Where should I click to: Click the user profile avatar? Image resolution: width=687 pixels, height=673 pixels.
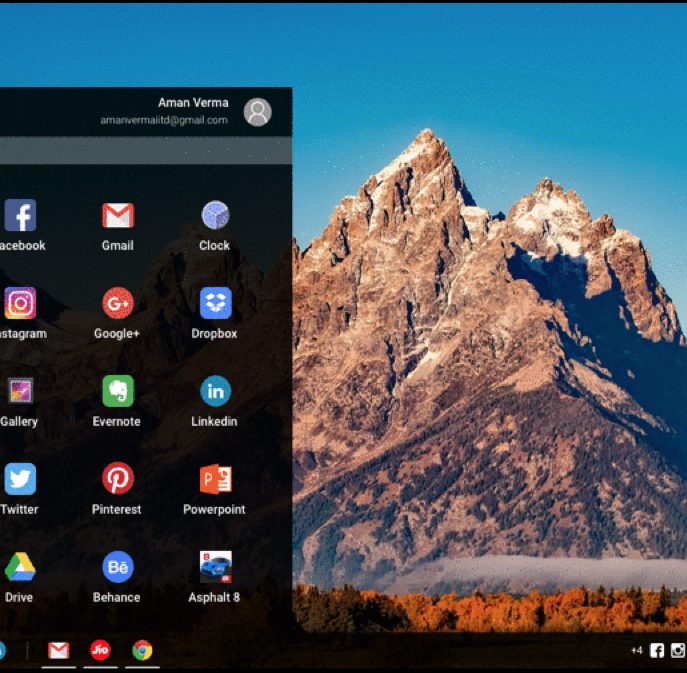pos(257,112)
